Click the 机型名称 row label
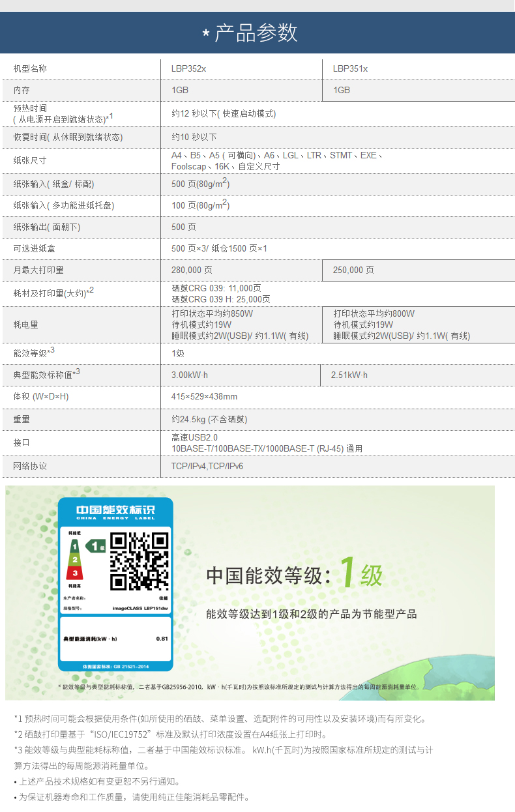The image size is (515, 812). tap(30, 68)
